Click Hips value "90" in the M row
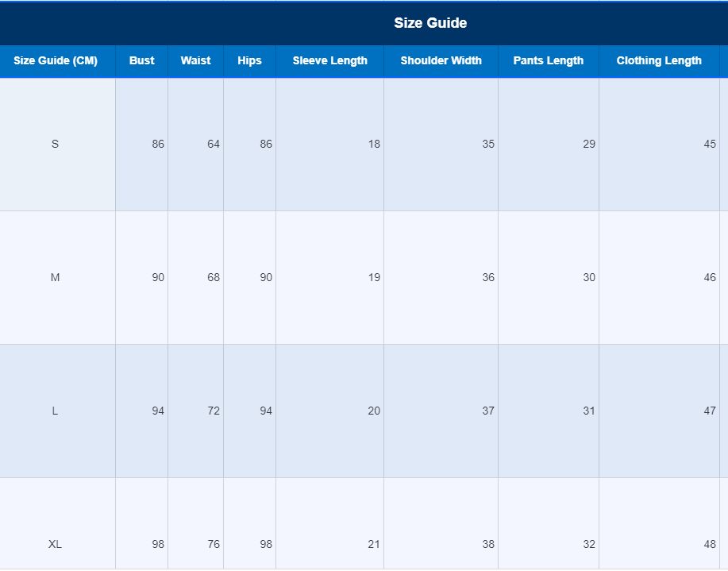 coord(266,277)
